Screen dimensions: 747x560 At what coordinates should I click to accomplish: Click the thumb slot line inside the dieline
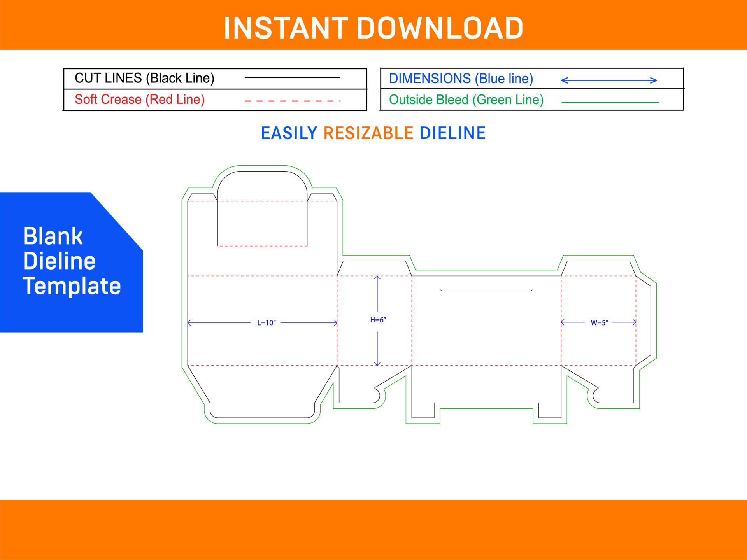tap(486, 290)
